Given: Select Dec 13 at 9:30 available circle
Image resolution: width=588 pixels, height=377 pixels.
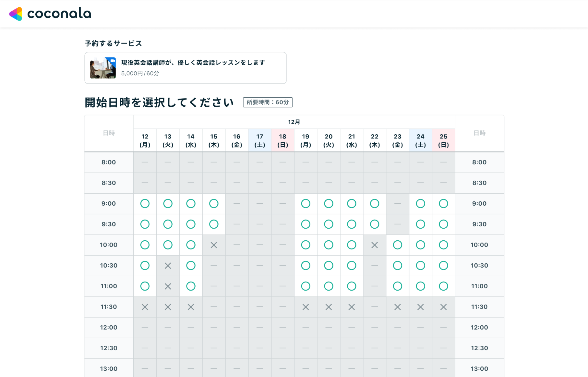Looking at the screenshot, I should click(168, 224).
